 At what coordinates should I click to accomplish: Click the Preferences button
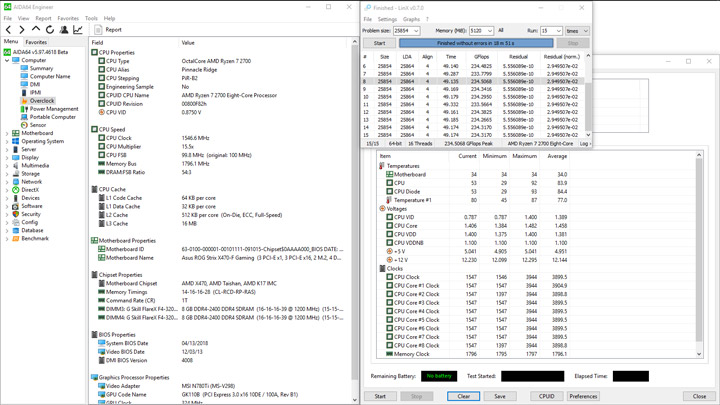(583, 396)
